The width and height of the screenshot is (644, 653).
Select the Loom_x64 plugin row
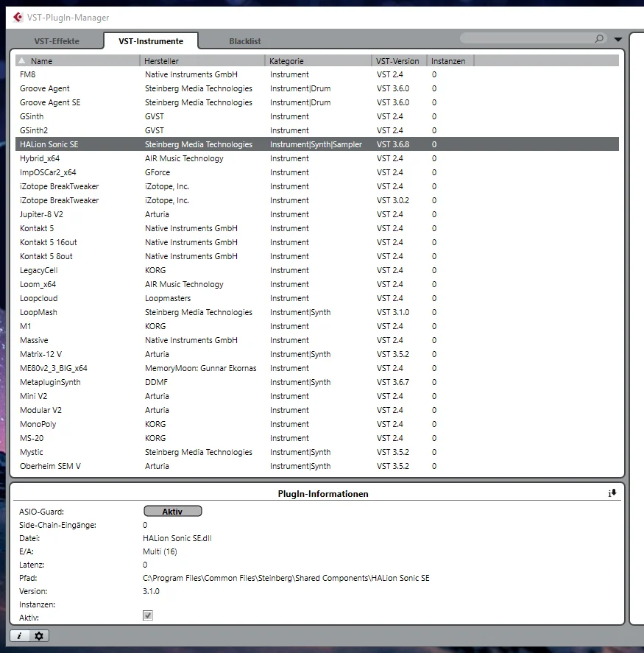[x=317, y=284]
